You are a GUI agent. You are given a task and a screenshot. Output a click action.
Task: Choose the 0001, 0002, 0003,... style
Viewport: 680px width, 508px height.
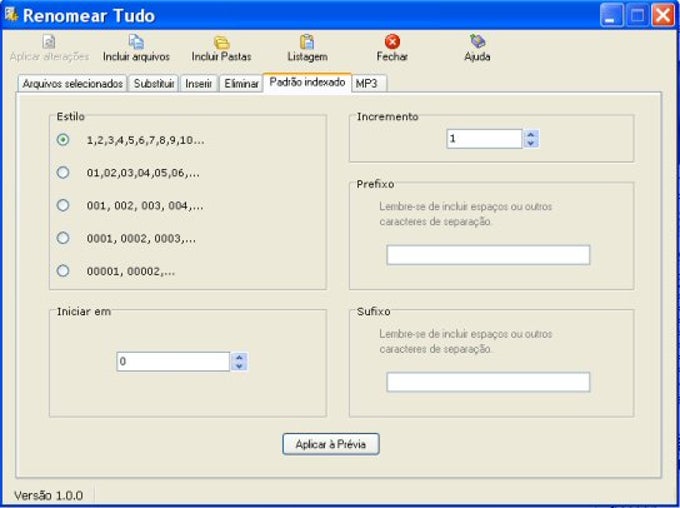(63, 238)
